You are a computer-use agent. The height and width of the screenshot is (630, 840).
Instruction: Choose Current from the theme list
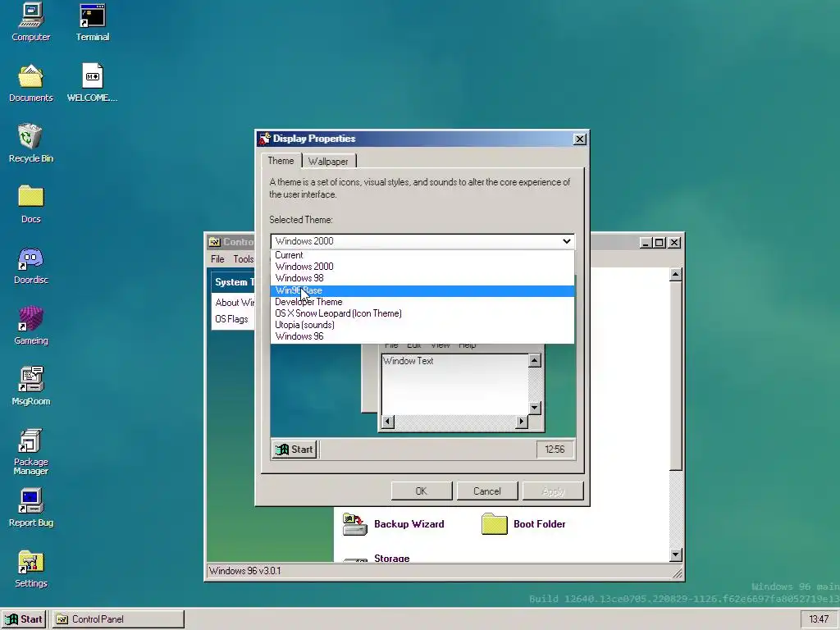click(422, 255)
